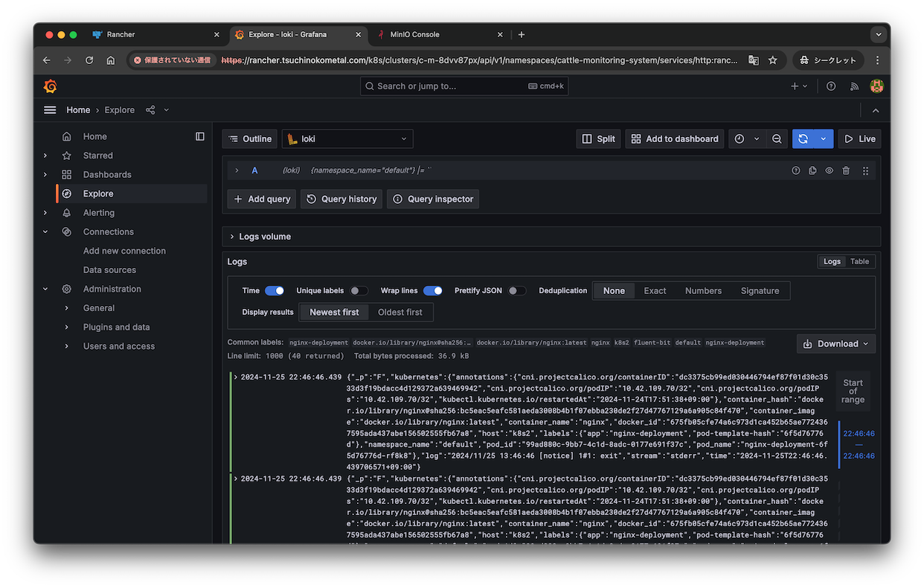This screenshot has width=924, height=588.
Task: Toggle the Time switch off
Action: coord(275,291)
